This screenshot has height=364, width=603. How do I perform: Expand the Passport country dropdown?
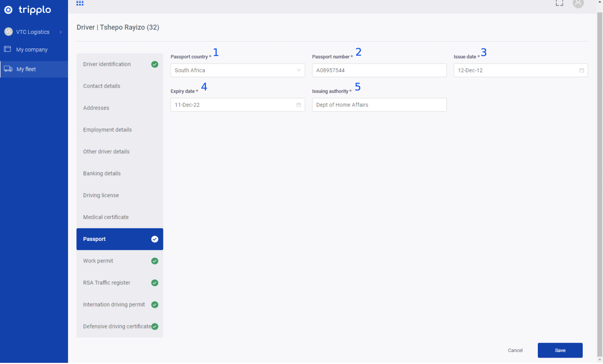[x=299, y=70]
